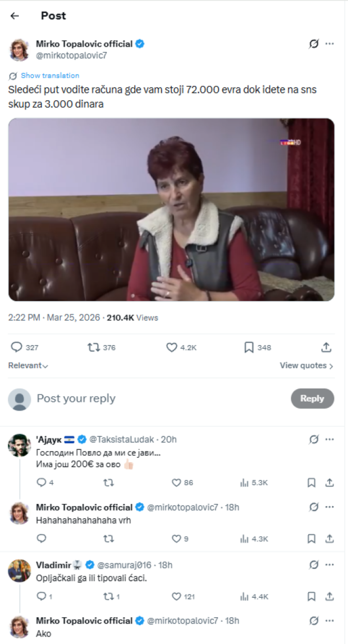Viewport: 348px width, 644px height.
Task: Expand the Relevant sort dropdown
Action: tap(28, 365)
